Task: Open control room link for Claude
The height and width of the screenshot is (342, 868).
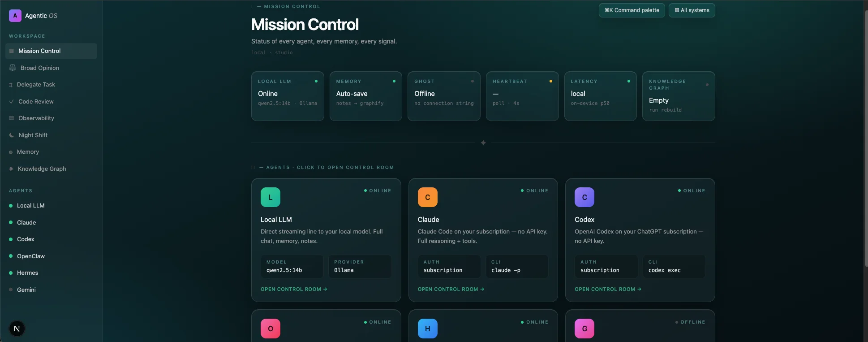Action: (x=451, y=290)
